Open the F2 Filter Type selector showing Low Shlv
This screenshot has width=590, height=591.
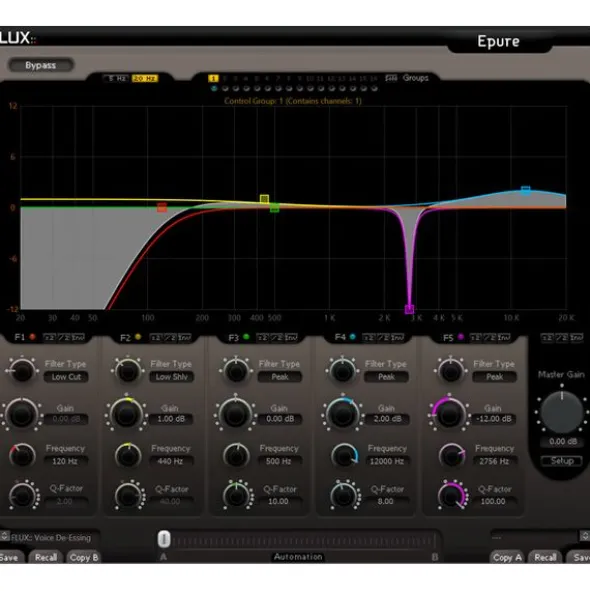click(172, 377)
